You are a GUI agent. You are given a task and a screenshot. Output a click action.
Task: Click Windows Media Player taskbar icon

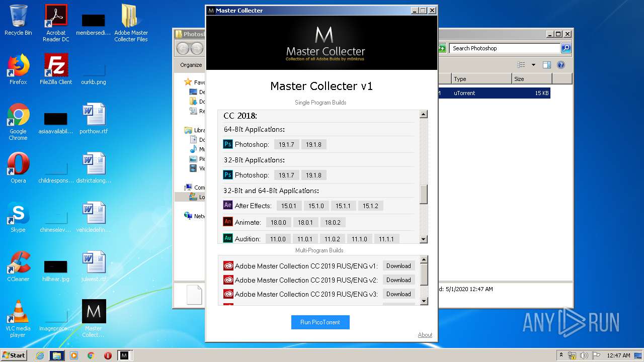(74, 355)
